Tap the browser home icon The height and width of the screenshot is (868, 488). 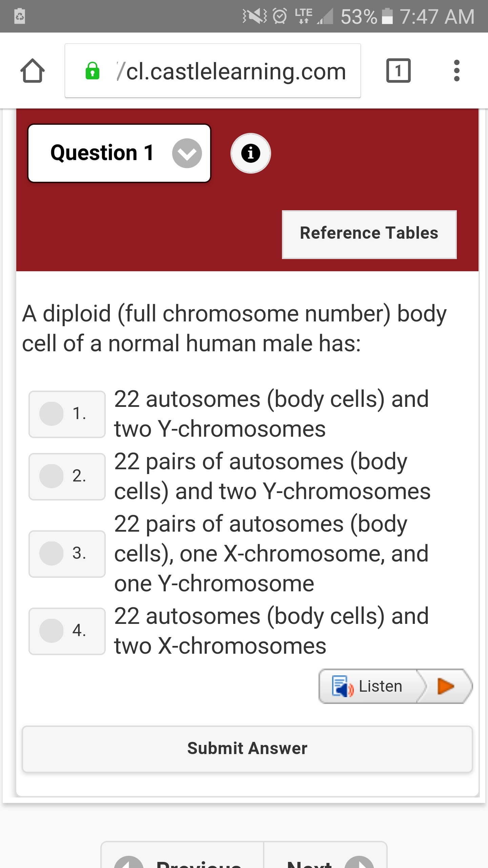[x=32, y=71]
